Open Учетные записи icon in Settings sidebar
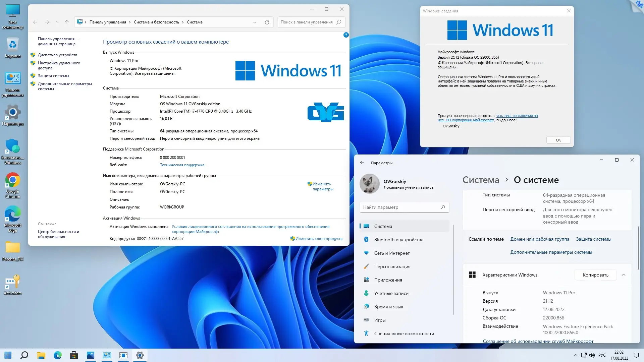Screen dimensions: 644x362 tap(366, 293)
